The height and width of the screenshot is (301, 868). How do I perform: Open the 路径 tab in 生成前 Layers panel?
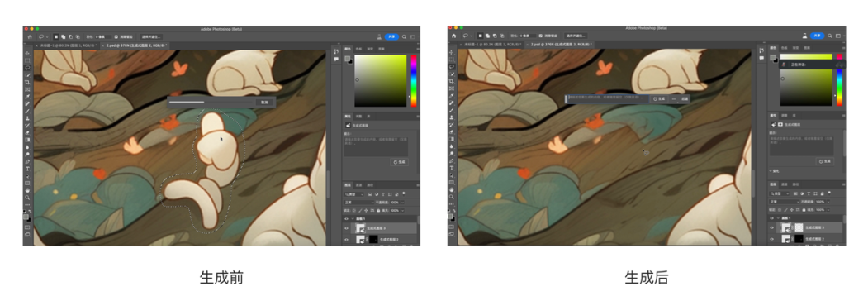point(370,185)
